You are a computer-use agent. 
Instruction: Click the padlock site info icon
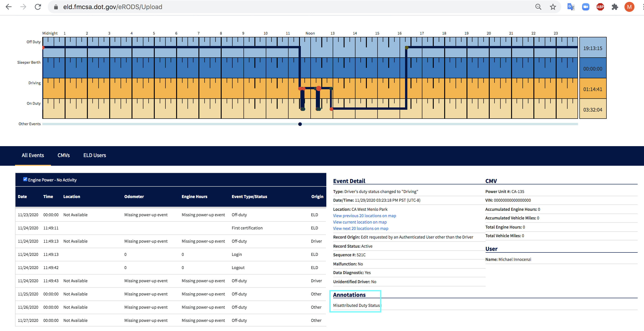pyautogui.click(x=56, y=7)
